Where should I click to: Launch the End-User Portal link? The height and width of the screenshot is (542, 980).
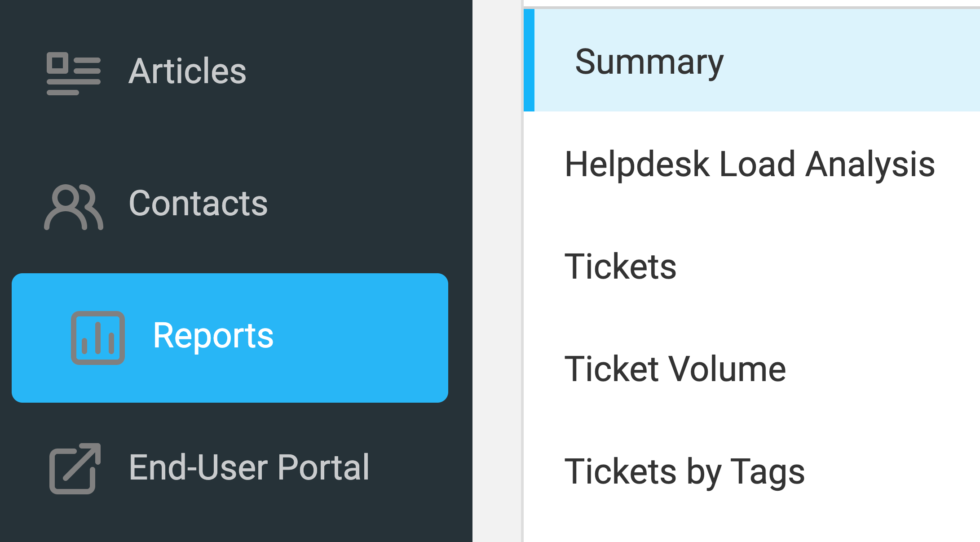(249, 467)
